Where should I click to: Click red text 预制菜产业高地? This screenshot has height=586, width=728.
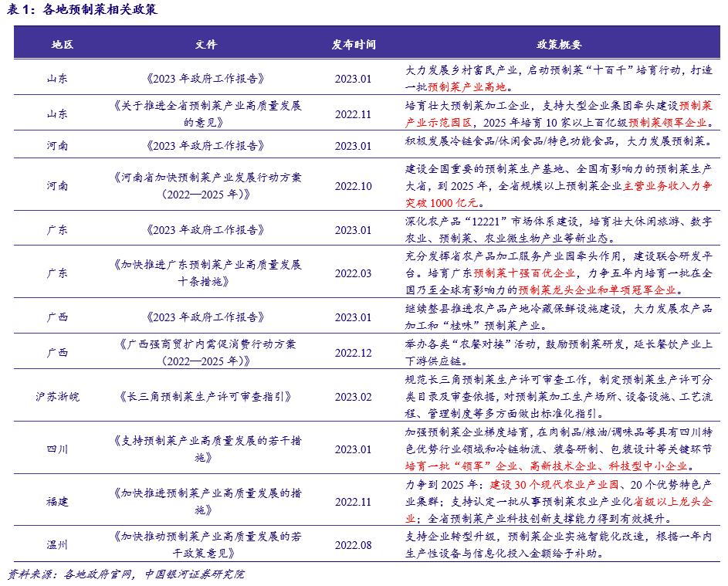click(x=467, y=86)
